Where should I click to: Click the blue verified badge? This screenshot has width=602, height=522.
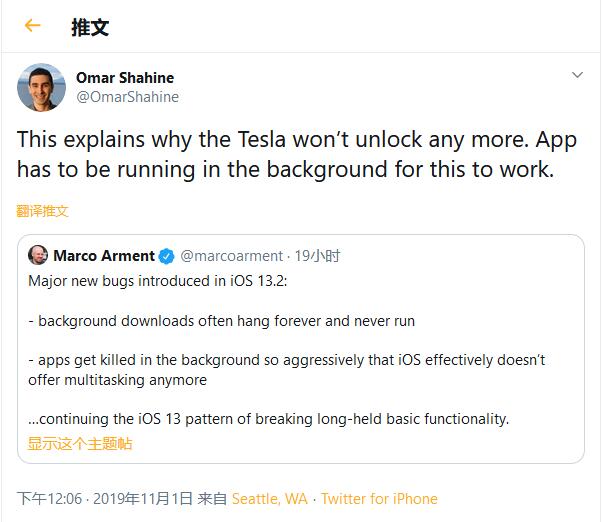(167, 256)
